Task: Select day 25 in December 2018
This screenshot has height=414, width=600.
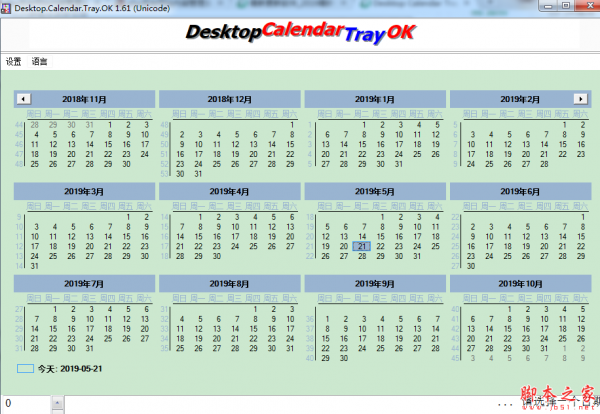Action: click(217, 164)
